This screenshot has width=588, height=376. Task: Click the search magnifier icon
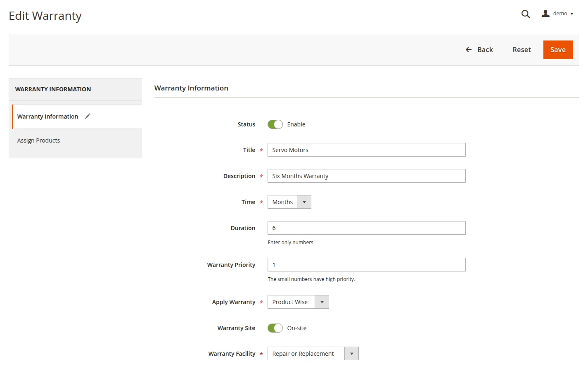pos(525,14)
